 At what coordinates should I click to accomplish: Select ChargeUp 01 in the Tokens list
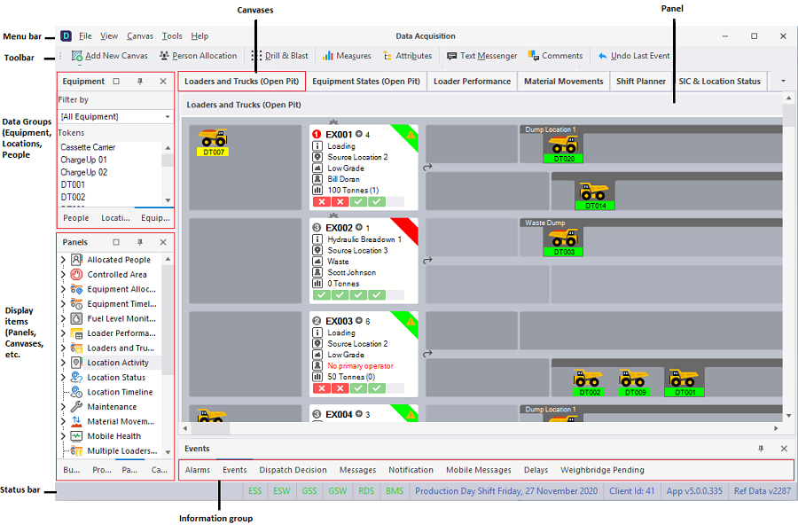tap(84, 160)
